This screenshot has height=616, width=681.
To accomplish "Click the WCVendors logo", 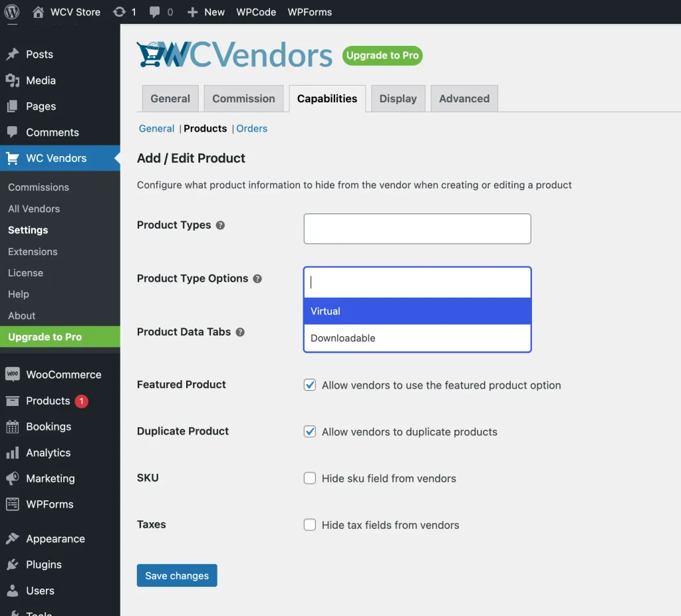I will (x=235, y=54).
